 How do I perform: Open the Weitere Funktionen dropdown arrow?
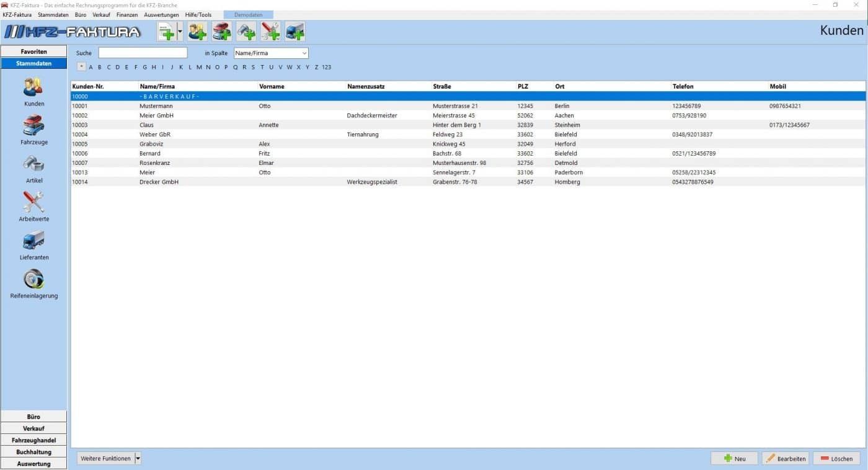(138, 458)
